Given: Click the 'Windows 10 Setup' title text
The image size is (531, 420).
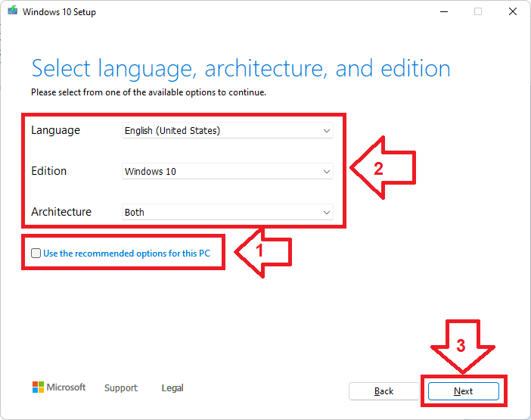Looking at the screenshot, I should (59, 12).
